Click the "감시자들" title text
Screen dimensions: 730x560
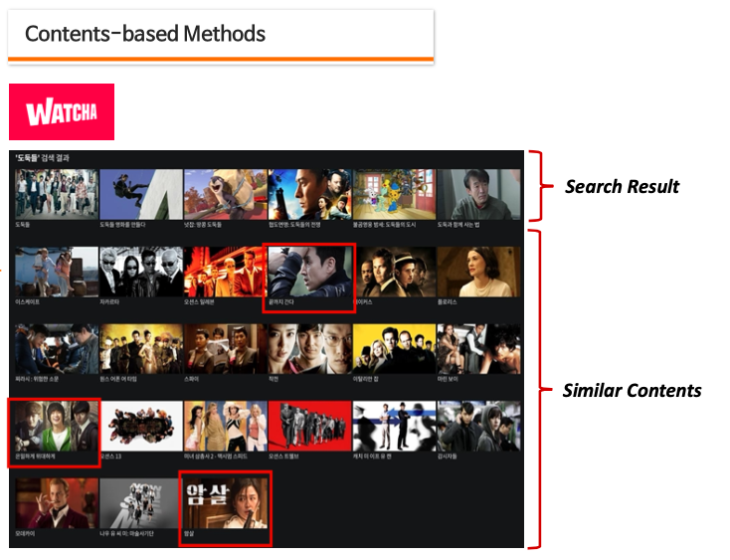448,457
